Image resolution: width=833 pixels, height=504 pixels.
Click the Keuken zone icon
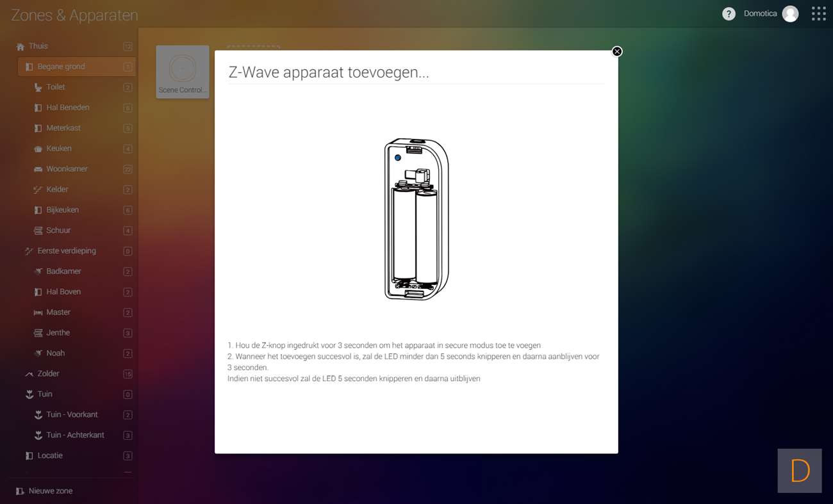click(x=38, y=149)
